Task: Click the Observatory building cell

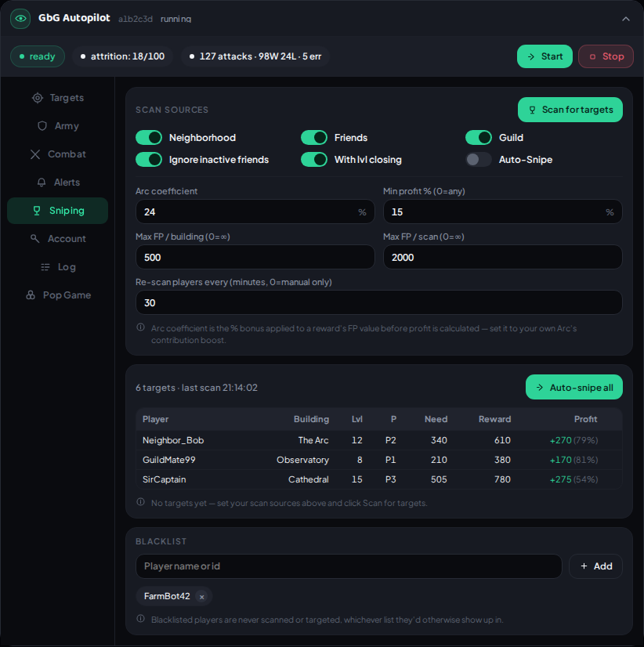Action: 302,460
